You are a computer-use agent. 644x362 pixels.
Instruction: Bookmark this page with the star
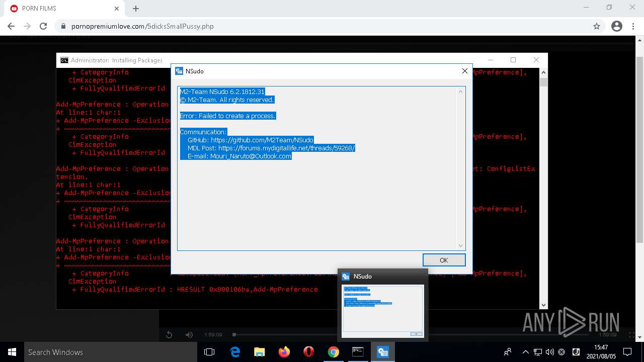tap(597, 26)
